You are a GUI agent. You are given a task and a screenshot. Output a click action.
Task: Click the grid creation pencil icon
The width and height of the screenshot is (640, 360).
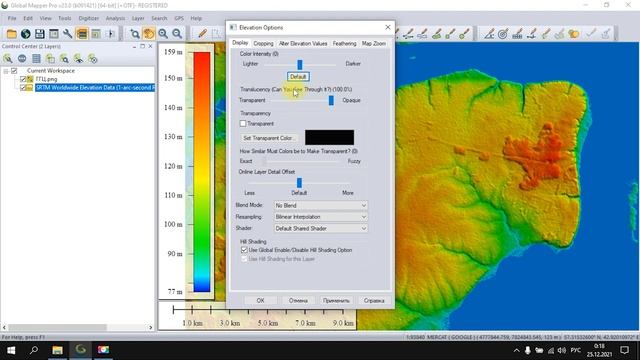click(x=517, y=34)
